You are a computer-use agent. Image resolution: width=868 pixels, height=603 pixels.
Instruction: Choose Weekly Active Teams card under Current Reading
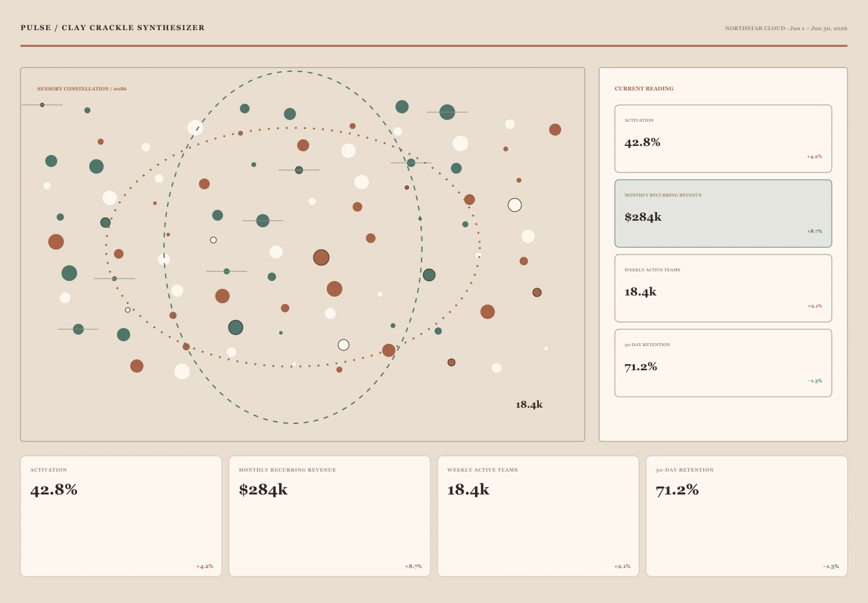coord(723,288)
